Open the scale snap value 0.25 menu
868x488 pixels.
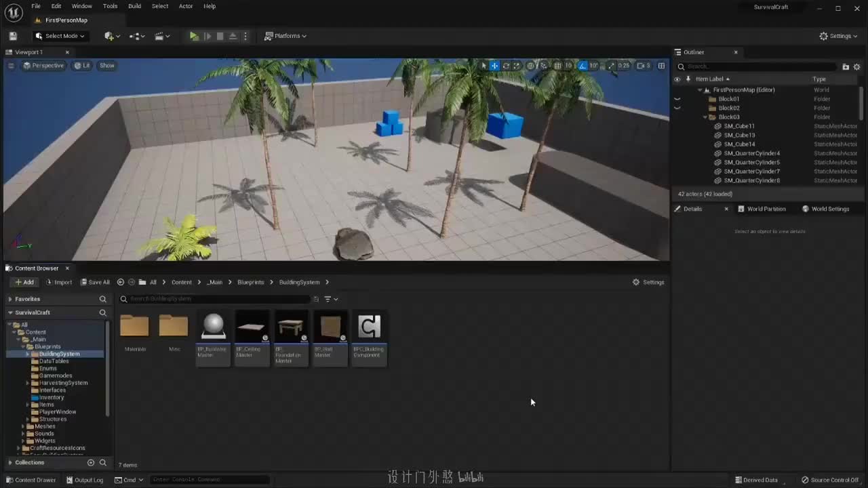click(624, 66)
